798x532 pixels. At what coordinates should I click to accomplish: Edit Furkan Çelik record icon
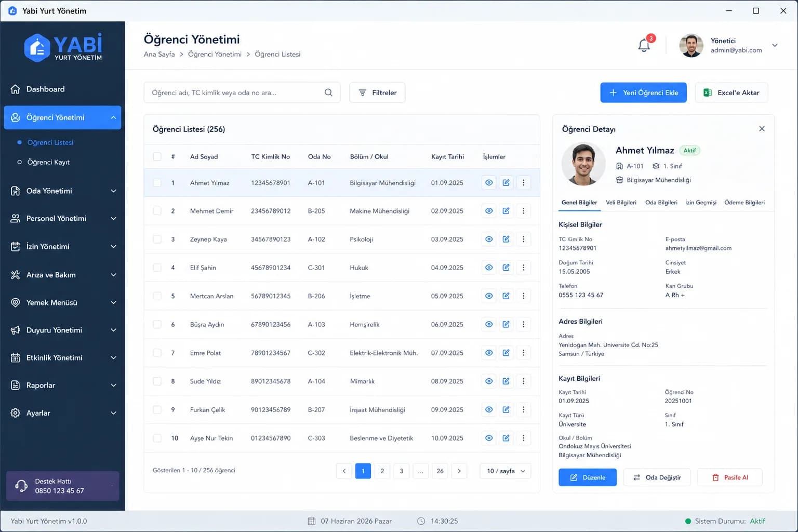pyautogui.click(x=506, y=409)
